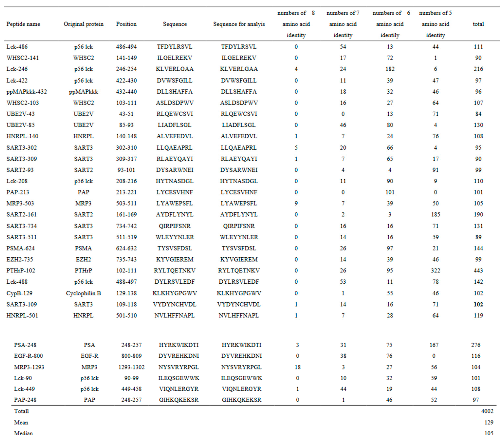Click total value 443 for PTHrP-102
This screenshot has width=504, height=442.
(478, 271)
